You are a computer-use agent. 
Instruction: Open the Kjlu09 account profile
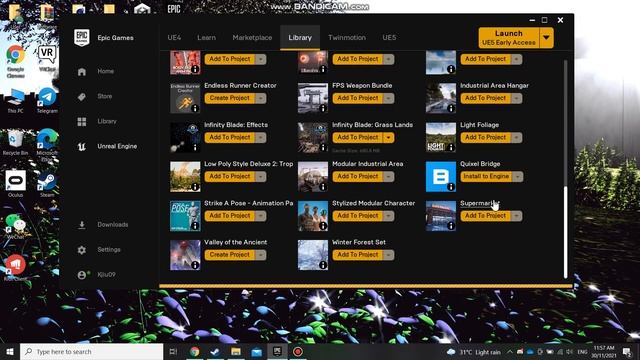tap(106, 274)
